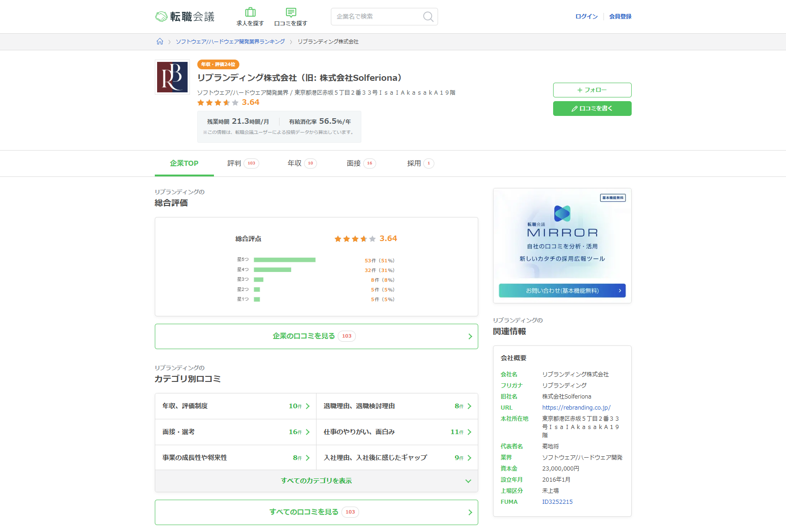
Task: Click 株式会社Solferiona in 旧社名 row
Action: coord(567,397)
